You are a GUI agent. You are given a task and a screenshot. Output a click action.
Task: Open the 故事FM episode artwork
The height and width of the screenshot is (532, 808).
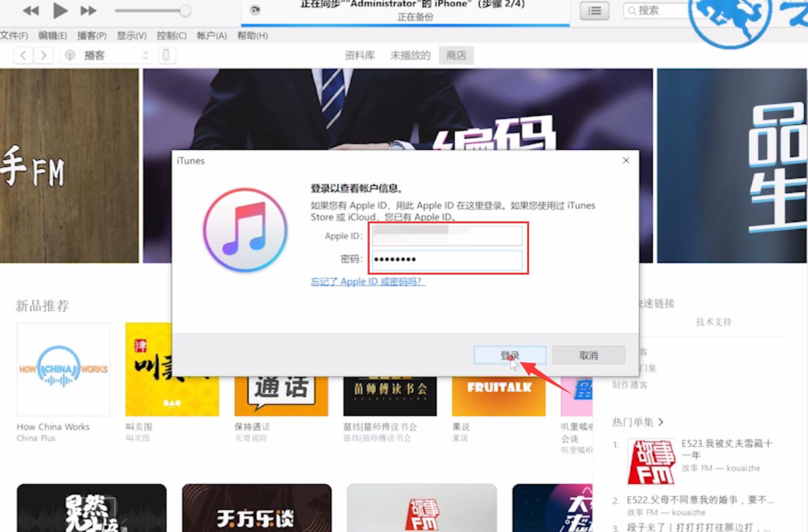tap(651, 461)
